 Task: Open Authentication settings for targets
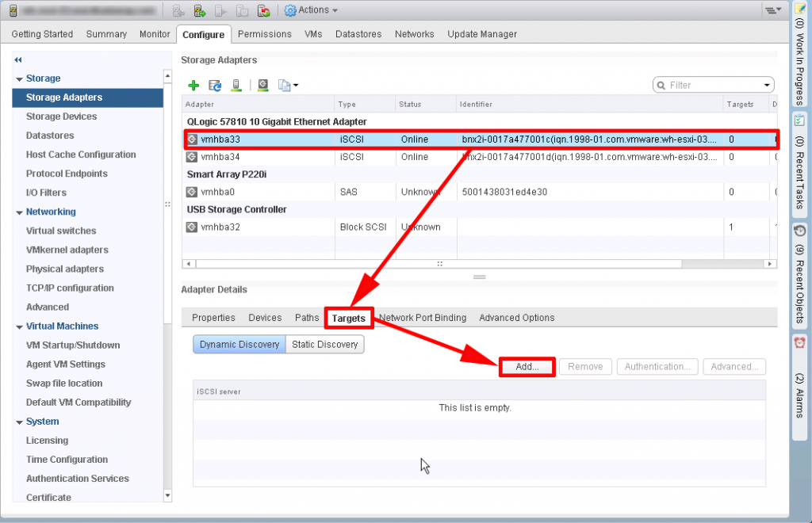click(658, 367)
